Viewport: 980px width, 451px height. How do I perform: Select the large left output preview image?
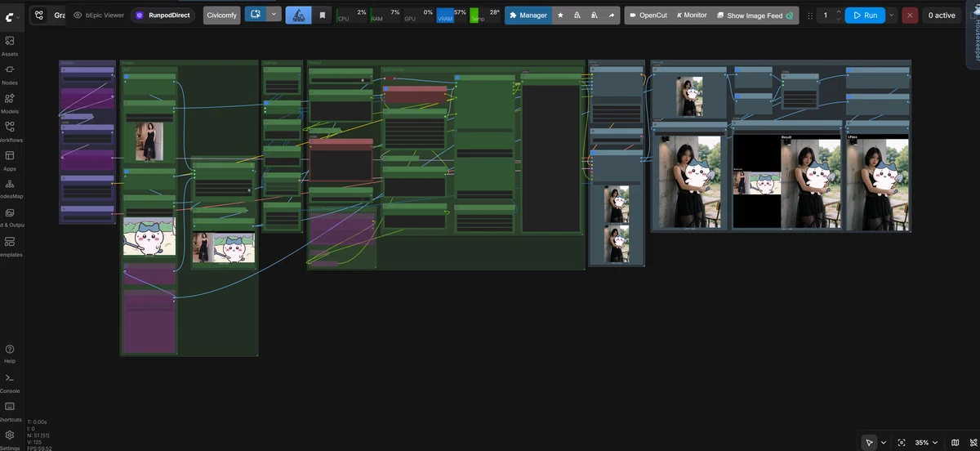(x=690, y=182)
